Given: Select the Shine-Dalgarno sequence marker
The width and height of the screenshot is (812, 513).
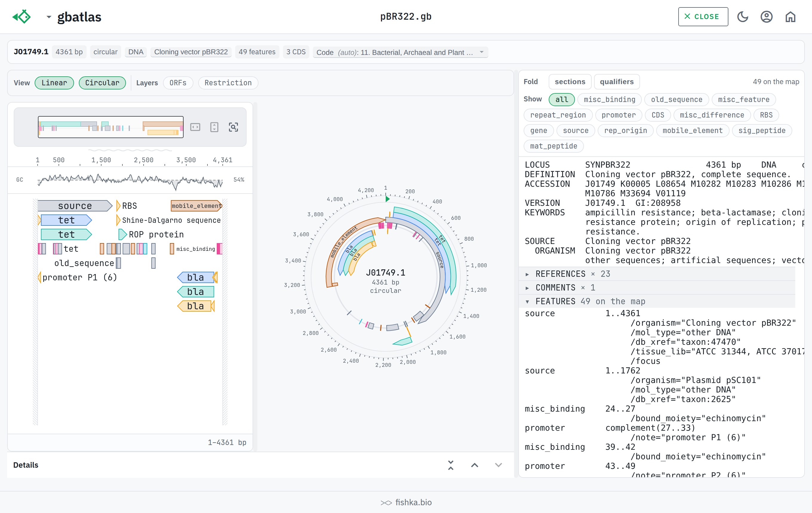Looking at the screenshot, I should (x=118, y=220).
